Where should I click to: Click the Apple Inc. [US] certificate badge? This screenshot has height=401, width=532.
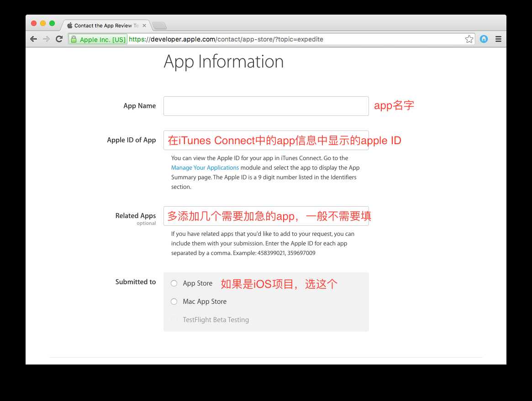(98, 39)
